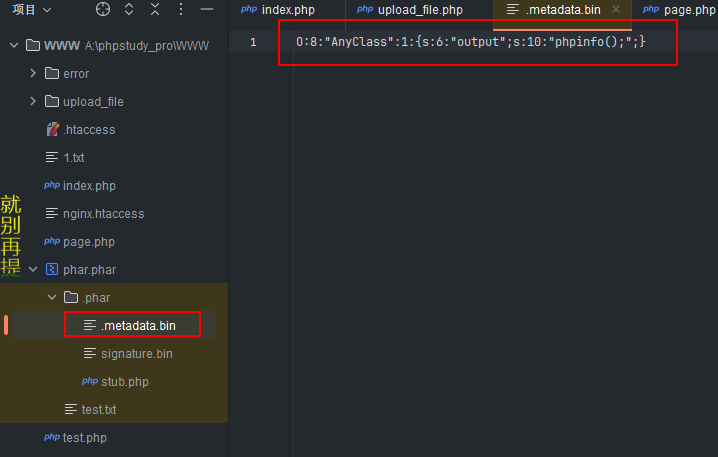Click the Collapse All icon in project panel
This screenshot has height=457, width=718.
(155, 10)
